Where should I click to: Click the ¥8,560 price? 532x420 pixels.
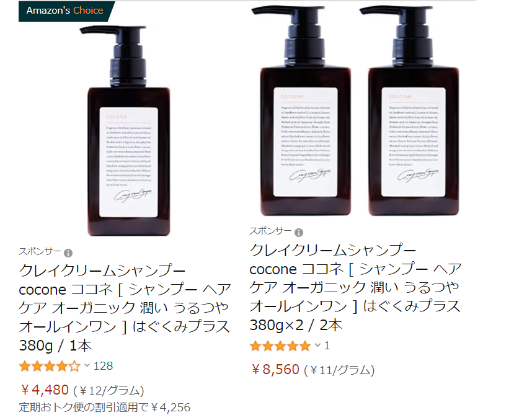tap(275, 369)
